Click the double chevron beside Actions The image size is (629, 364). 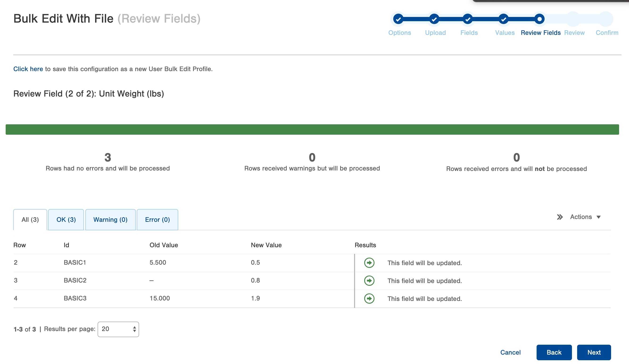(x=560, y=217)
